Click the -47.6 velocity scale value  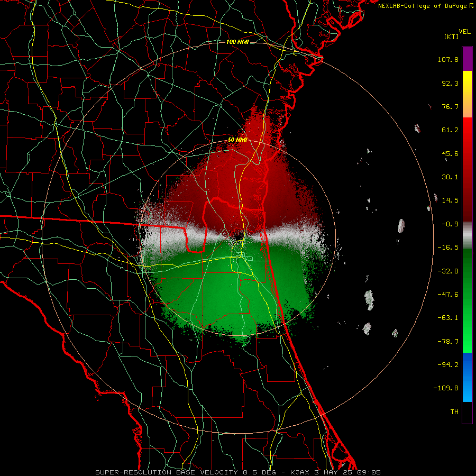448,295
